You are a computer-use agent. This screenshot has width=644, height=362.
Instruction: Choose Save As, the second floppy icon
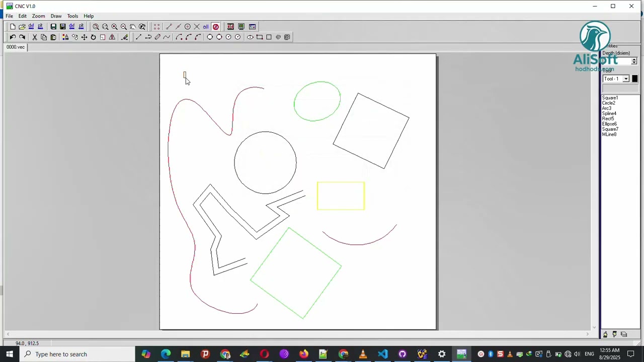(x=62, y=27)
